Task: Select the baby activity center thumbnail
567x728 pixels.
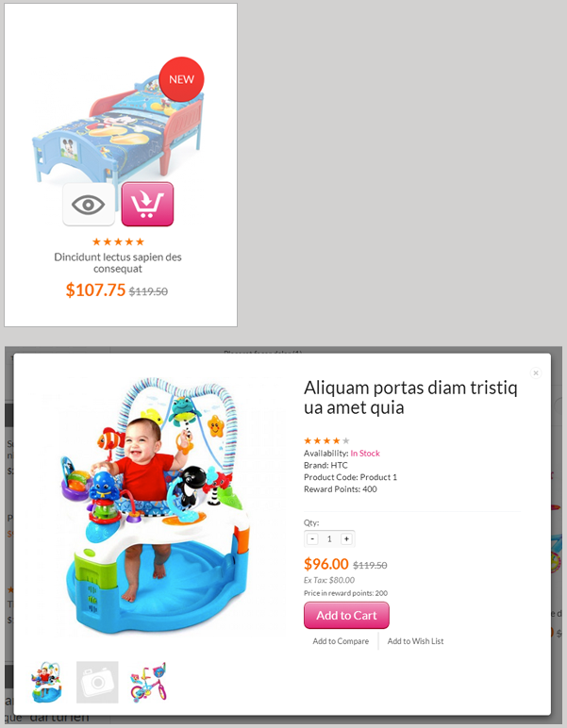Action: [46, 682]
